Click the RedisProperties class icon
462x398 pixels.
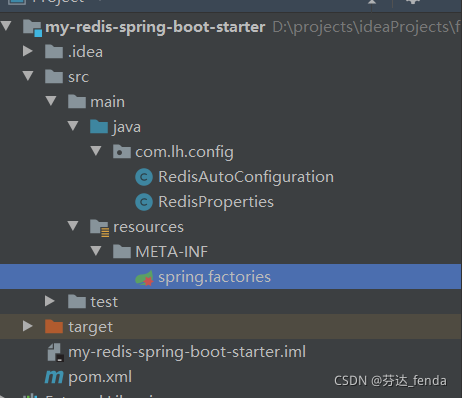144,202
